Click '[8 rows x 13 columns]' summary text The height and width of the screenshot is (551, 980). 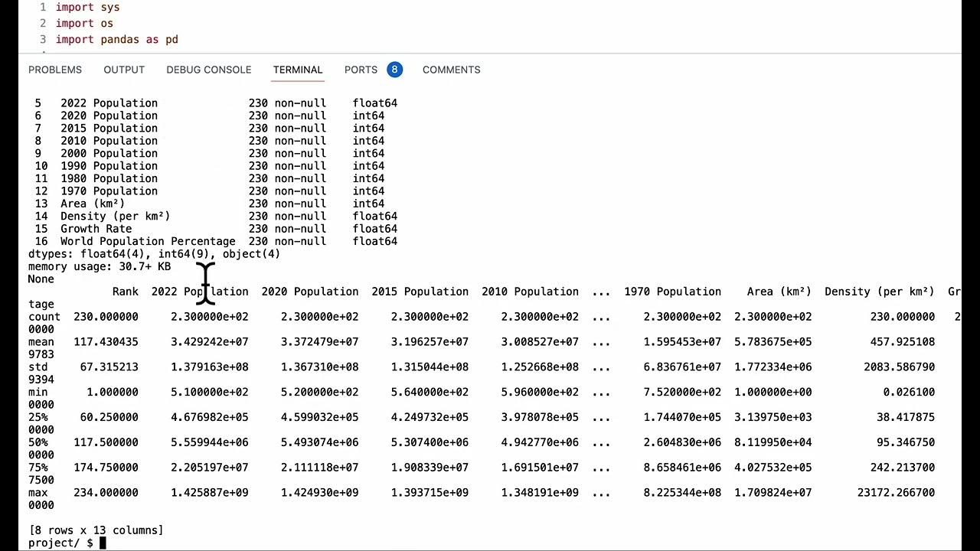tap(96, 530)
